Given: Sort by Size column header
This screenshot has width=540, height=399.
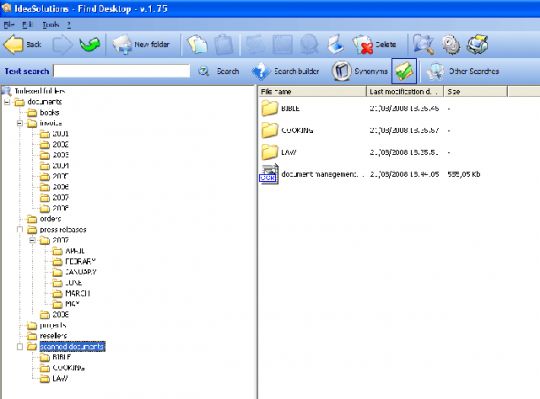Looking at the screenshot, I should point(475,92).
